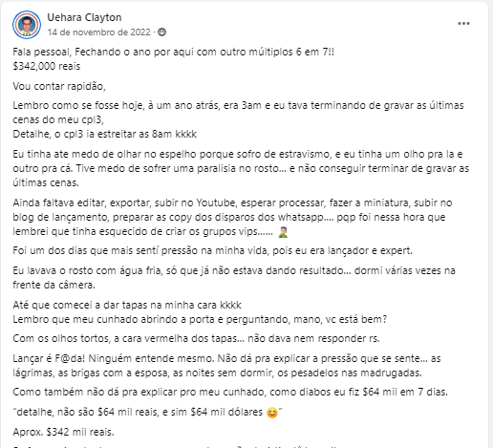Screen dimensions: 493x448
Task: Click the paragraph starting 'Lançar é F@da!'
Action: click(x=226, y=366)
